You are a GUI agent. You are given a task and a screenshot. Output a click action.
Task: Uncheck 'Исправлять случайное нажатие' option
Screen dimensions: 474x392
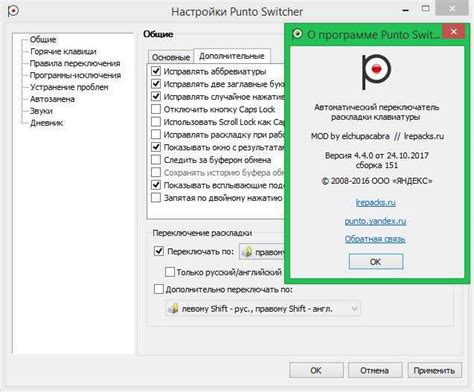click(156, 96)
